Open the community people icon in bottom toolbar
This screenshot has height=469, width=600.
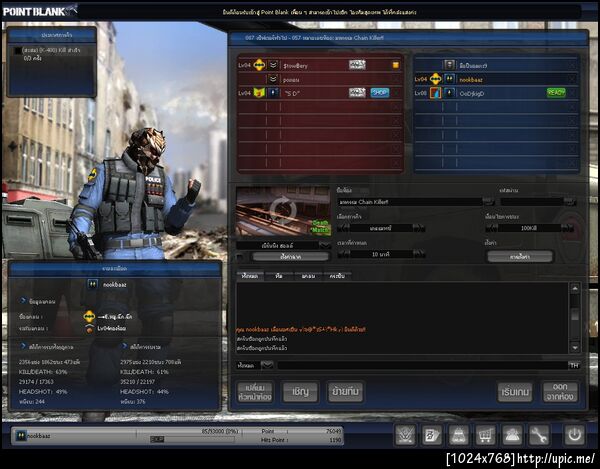coord(512,435)
